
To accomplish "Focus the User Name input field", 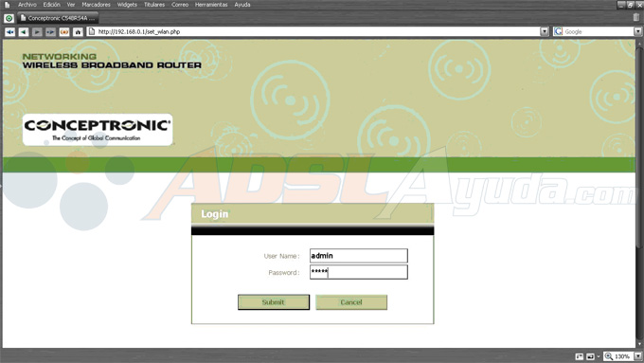I will [359, 256].
